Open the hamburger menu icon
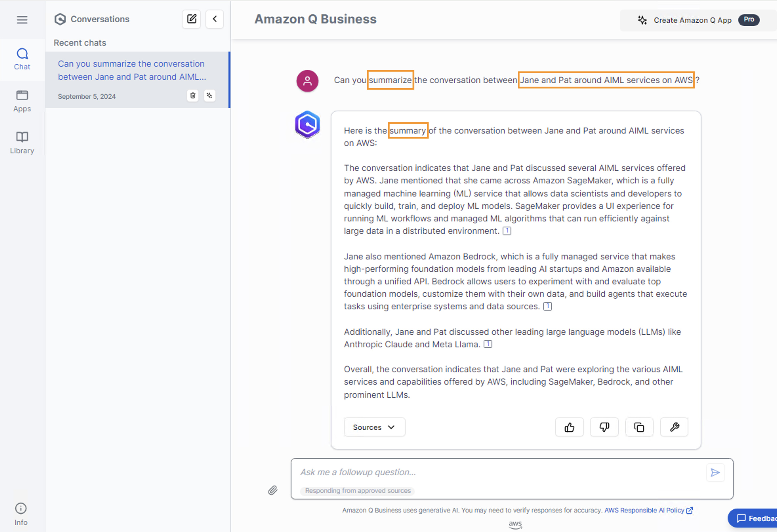 coord(22,20)
